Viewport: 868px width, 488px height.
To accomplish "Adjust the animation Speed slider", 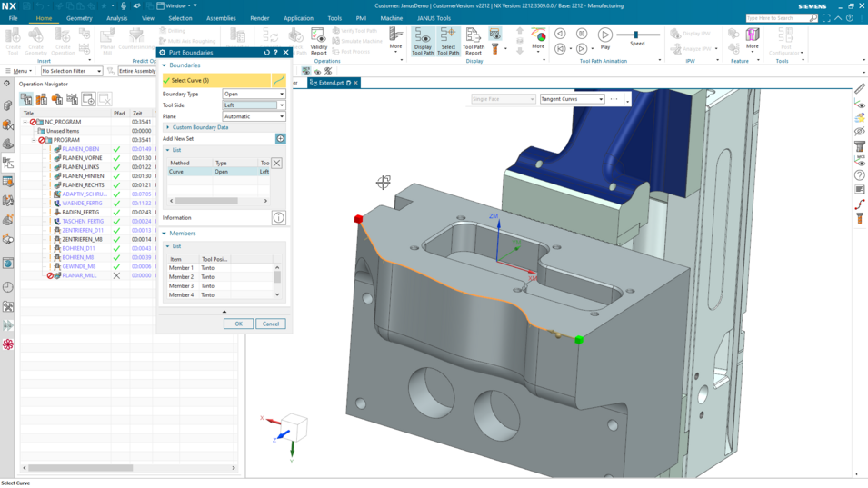I will pyautogui.click(x=635, y=35).
